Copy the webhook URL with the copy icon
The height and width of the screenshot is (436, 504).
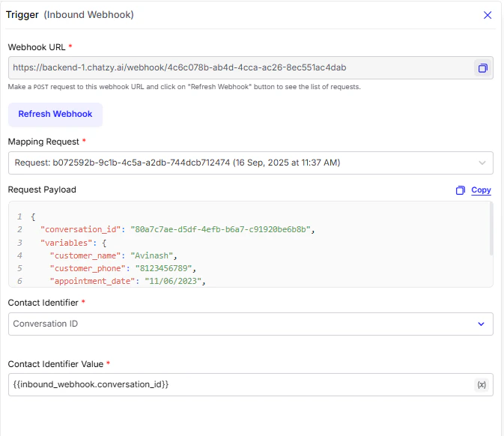(482, 68)
